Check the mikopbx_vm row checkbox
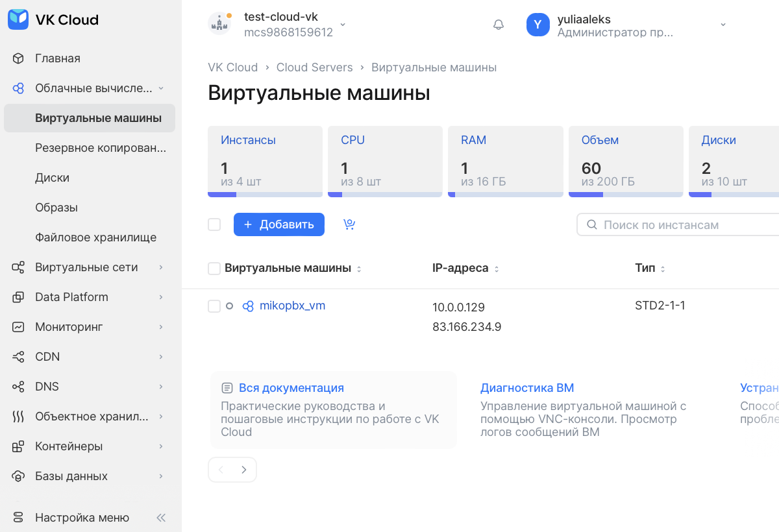The width and height of the screenshot is (779, 532). click(x=214, y=306)
